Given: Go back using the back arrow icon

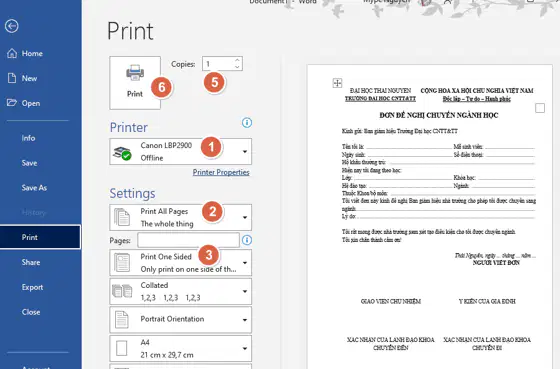Looking at the screenshot, I should [x=11, y=26].
